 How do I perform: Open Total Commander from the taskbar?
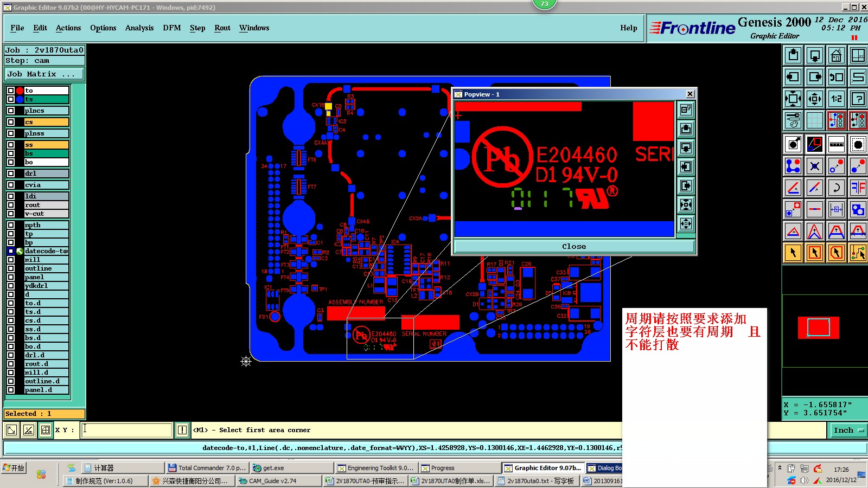click(x=207, y=468)
